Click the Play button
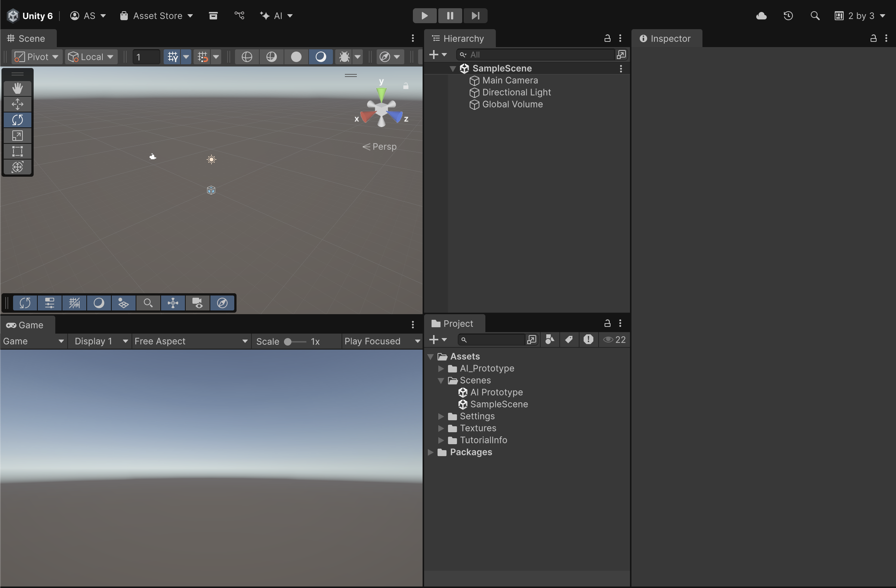The width and height of the screenshot is (896, 588). pos(424,16)
